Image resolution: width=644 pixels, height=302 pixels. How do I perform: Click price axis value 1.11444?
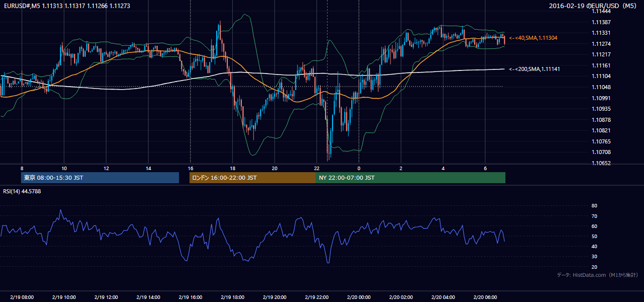pyautogui.click(x=601, y=11)
